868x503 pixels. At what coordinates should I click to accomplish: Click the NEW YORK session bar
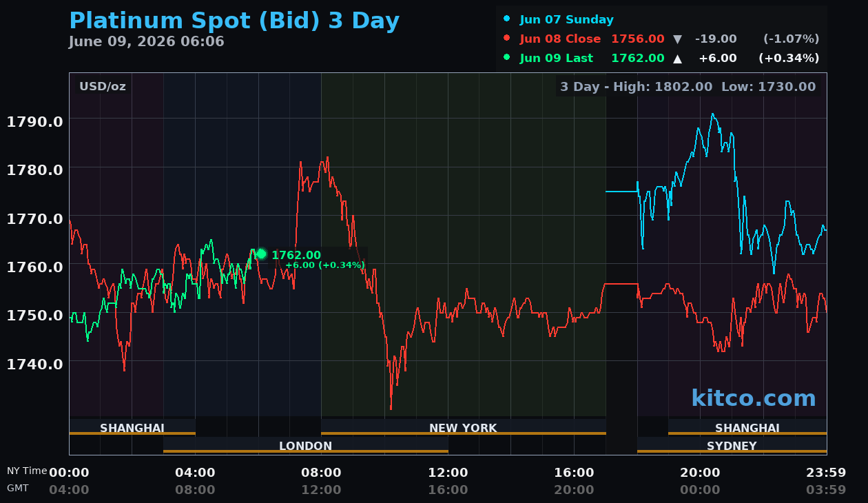coord(464,427)
